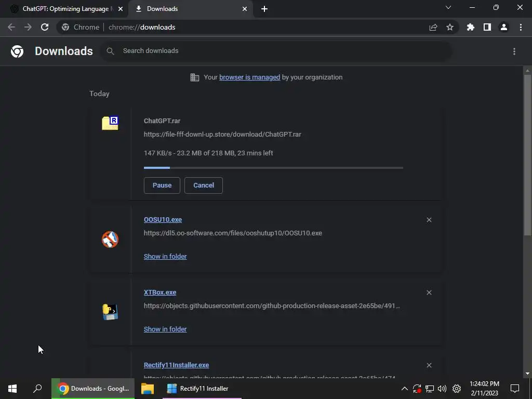Open the settings gear in system tray
This screenshot has width=532, height=399.
pyautogui.click(x=457, y=389)
